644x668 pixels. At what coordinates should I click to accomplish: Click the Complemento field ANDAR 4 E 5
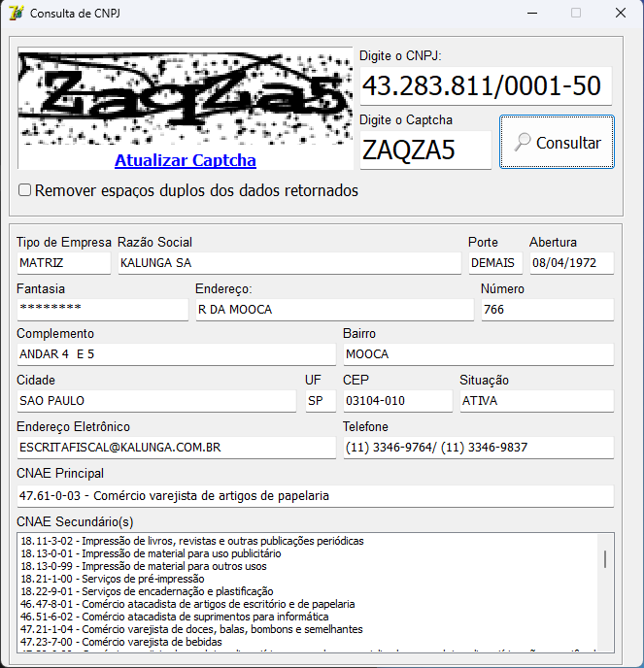pyautogui.click(x=177, y=354)
